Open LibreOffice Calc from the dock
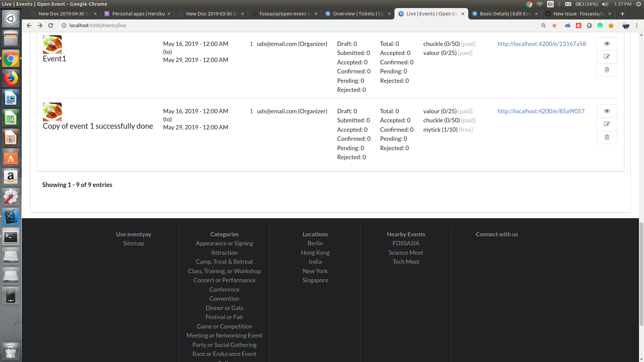 pyautogui.click(x=11, y=118)
